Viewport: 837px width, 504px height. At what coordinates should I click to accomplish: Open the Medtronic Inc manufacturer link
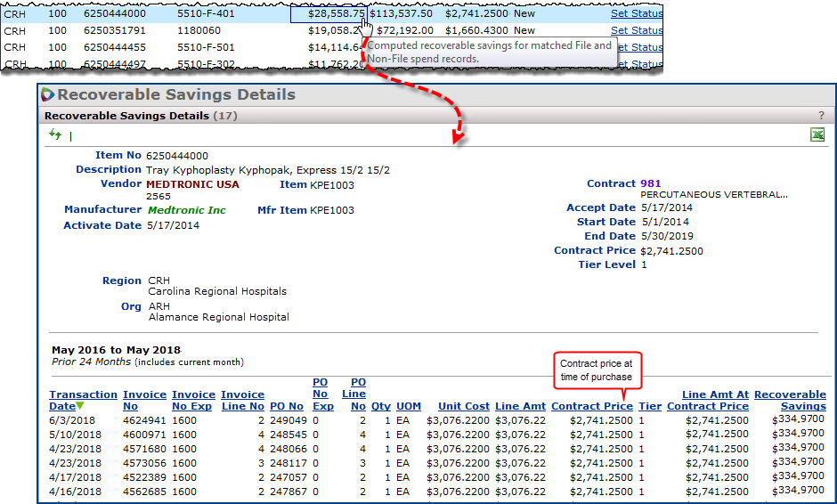[x=186, y=210]
